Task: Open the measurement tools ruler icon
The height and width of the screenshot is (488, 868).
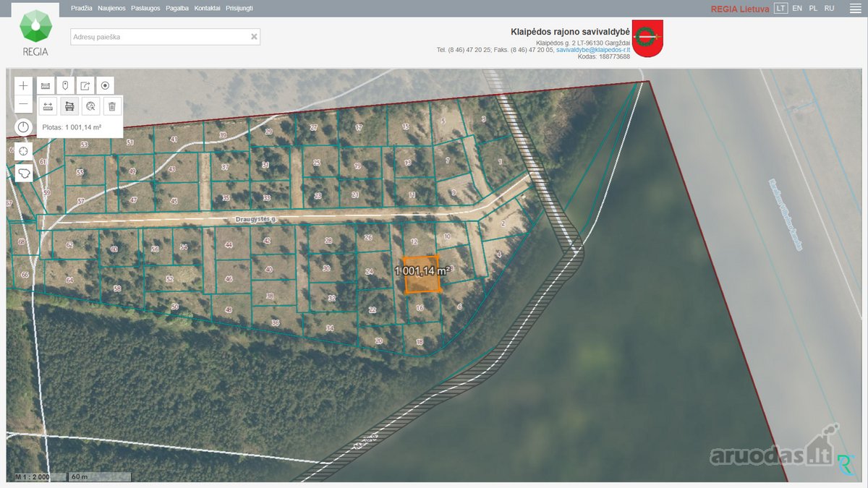Action: coord(46,85)
